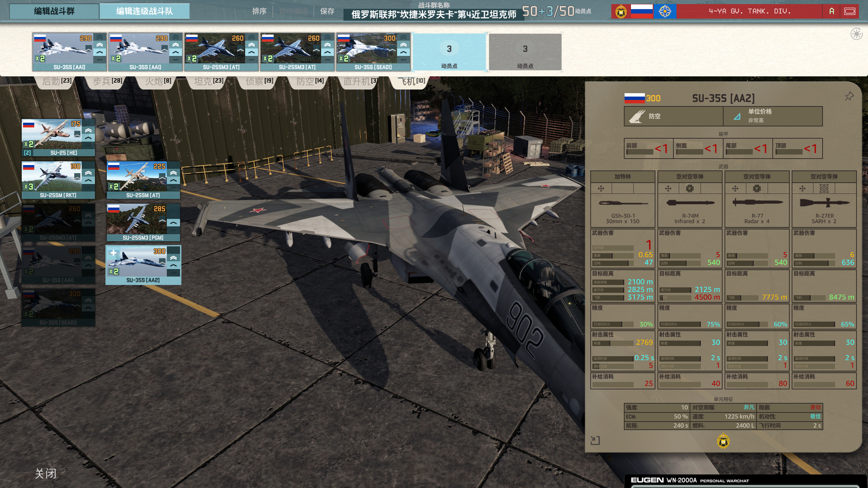This screenshot has width=868, height=488.
Task: Select single-chevron veterancy on SU-35S [AA2]
Action: [174, 265]
